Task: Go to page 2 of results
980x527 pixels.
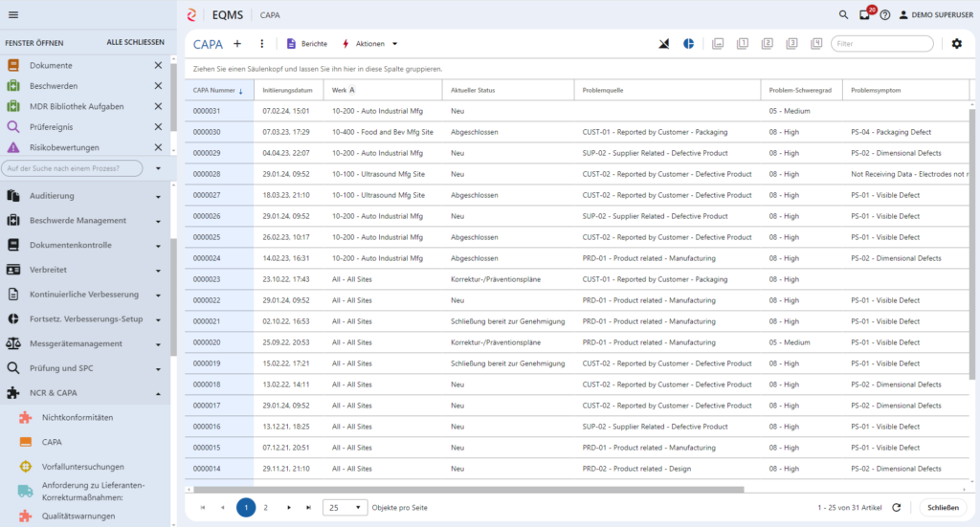Action: [x=266, y=508]
